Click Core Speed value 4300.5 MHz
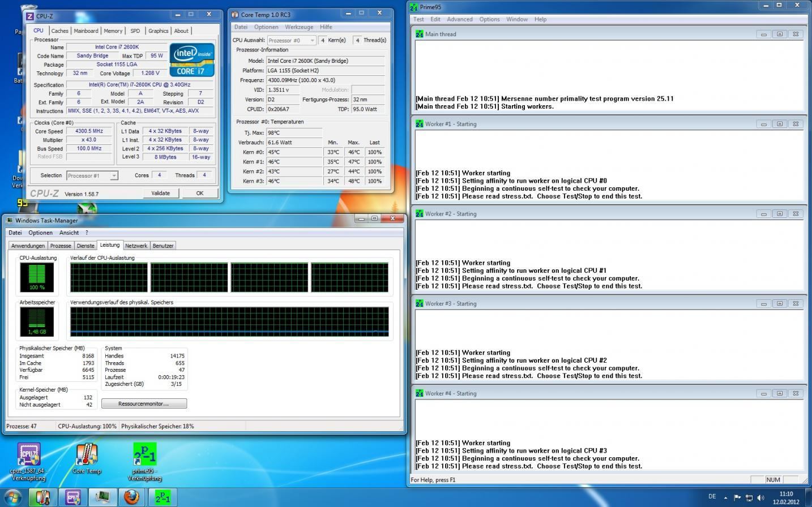 89,131
